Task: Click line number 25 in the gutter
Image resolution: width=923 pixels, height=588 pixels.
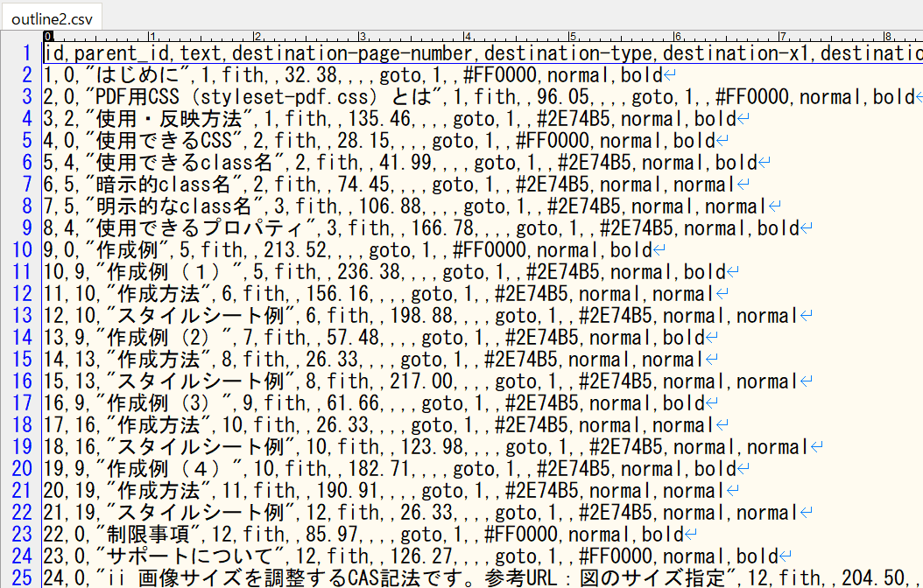Action: click(22, 578)
